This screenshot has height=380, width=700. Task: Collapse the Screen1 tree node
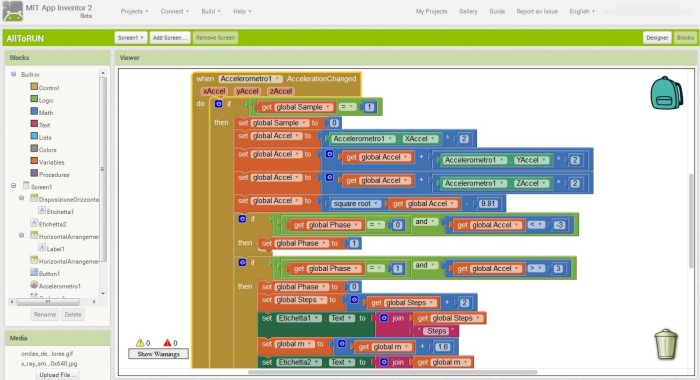click(13, 185)
